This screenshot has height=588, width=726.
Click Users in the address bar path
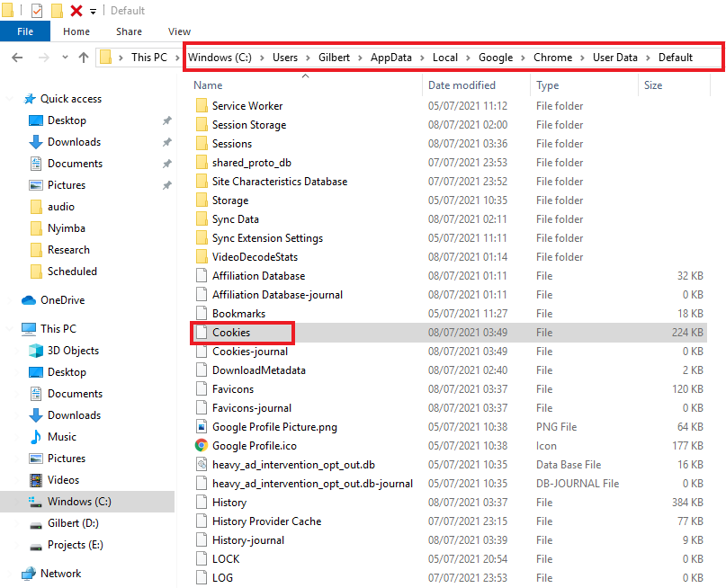285,58
